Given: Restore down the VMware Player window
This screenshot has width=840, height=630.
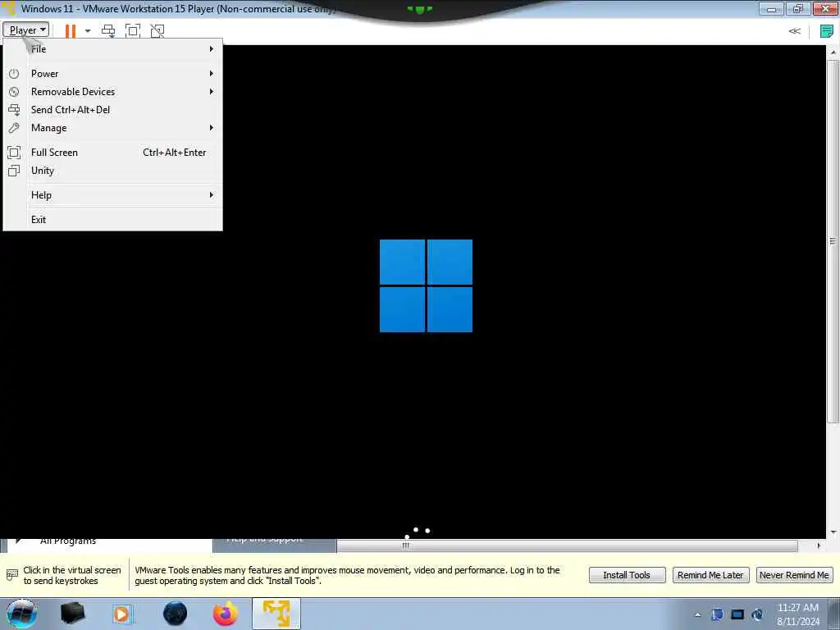Looking at the screenshot, I should coord(798,9).
